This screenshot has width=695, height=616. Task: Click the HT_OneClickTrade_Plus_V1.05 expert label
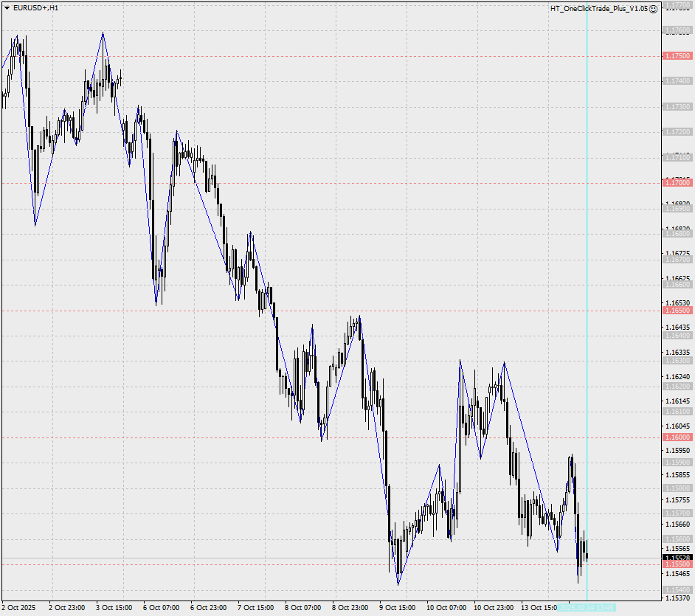pos(599,9)
